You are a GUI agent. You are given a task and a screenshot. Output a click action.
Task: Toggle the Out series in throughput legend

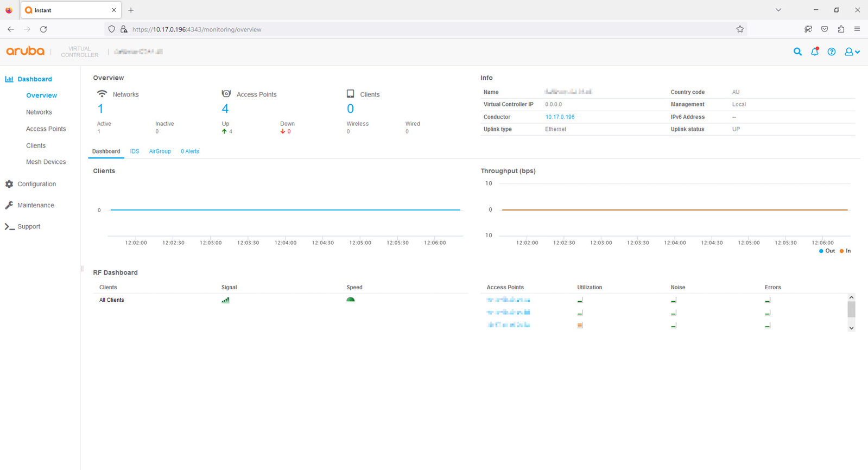pos(827,251)
